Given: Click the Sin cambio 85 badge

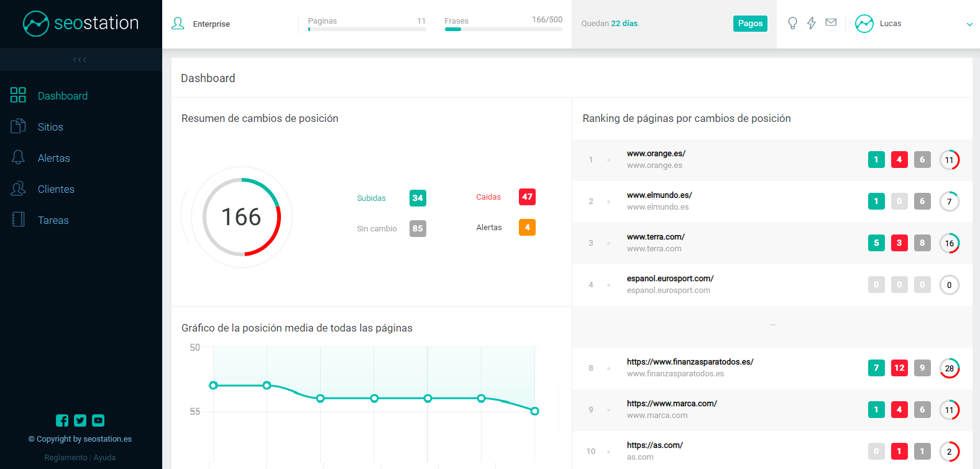Looking at the screenshot, I should pyautogui.click(x=418, y=228).
